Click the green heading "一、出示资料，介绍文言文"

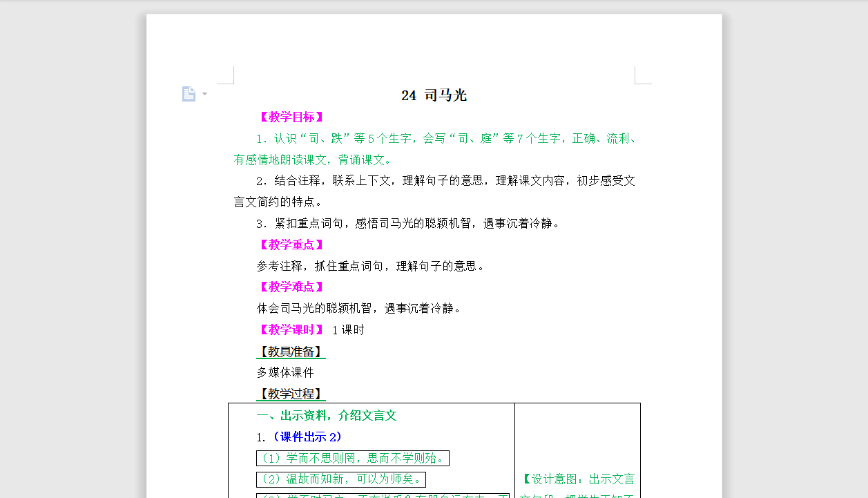(325, 415)
